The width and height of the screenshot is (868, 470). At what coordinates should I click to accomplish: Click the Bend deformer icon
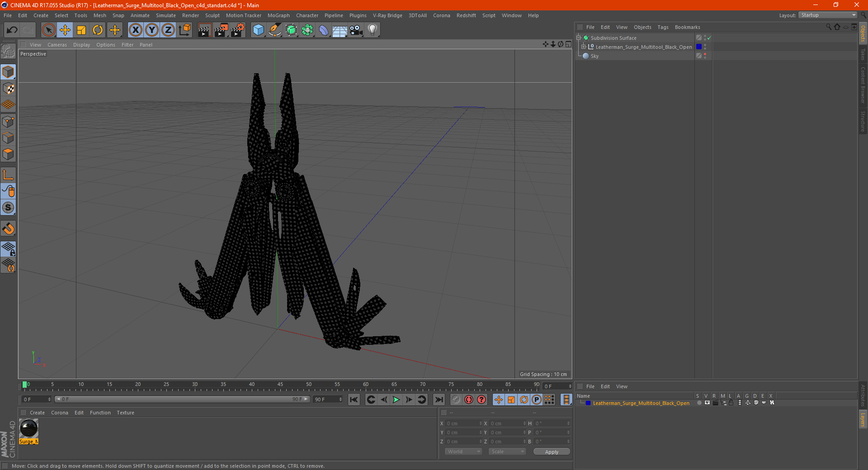click(324, 30)
